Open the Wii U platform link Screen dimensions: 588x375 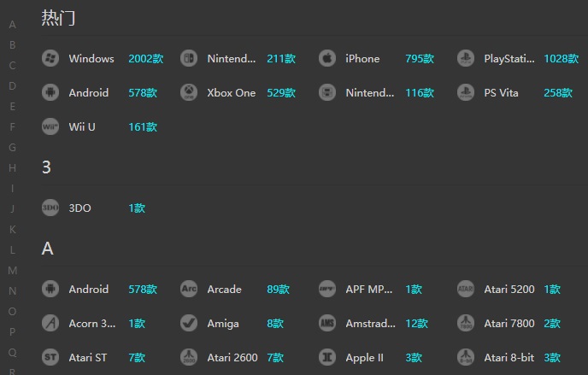pyautogui.click(x=82, y=126)
